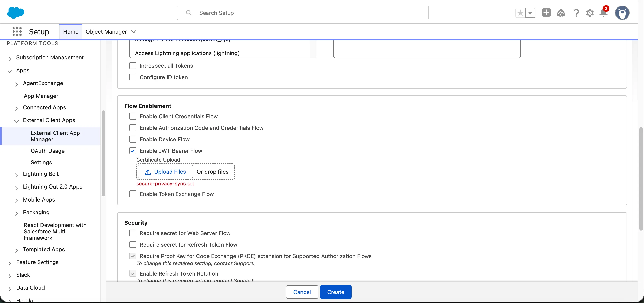
Task: Expand Subscription Management in sidebar
Action: [x=10, y=59]
